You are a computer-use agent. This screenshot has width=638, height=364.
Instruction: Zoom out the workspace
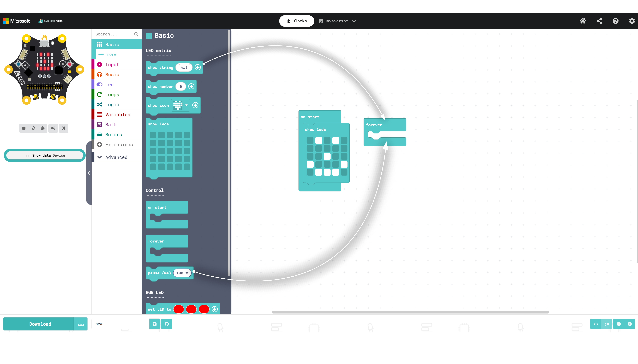(619, 324)
